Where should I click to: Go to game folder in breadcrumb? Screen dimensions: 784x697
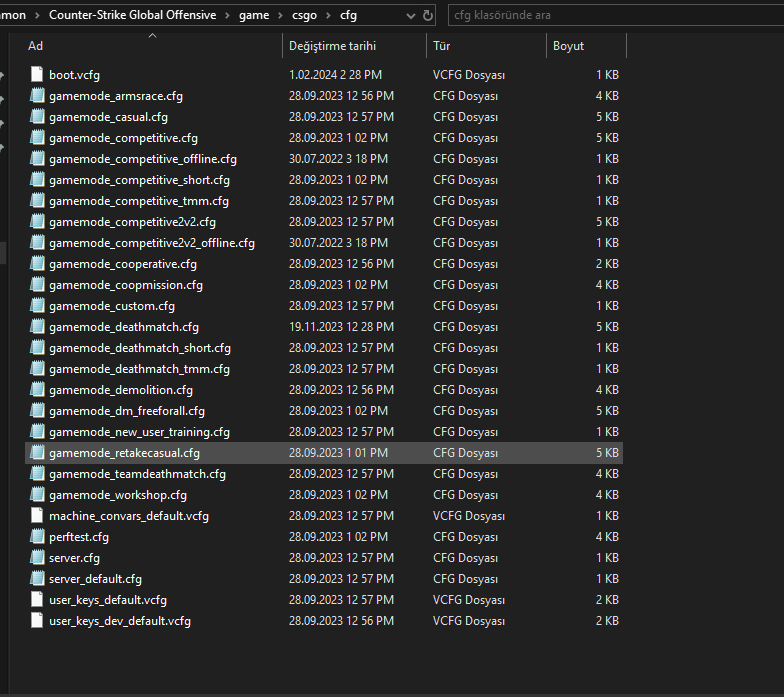click(x=254, y=16)
